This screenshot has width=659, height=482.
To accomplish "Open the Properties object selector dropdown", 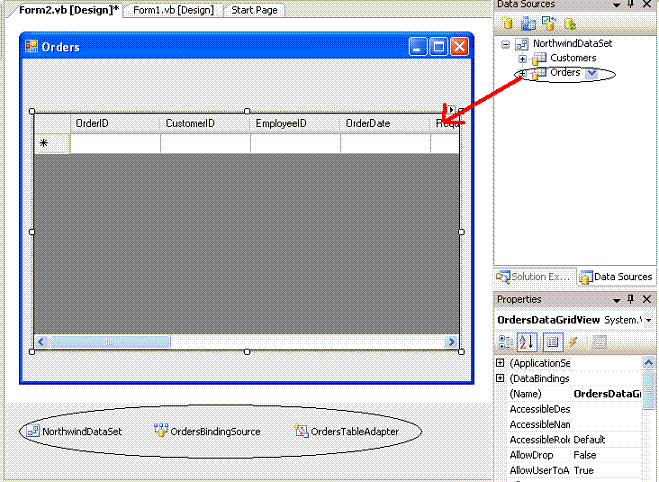I will point(648,320).
